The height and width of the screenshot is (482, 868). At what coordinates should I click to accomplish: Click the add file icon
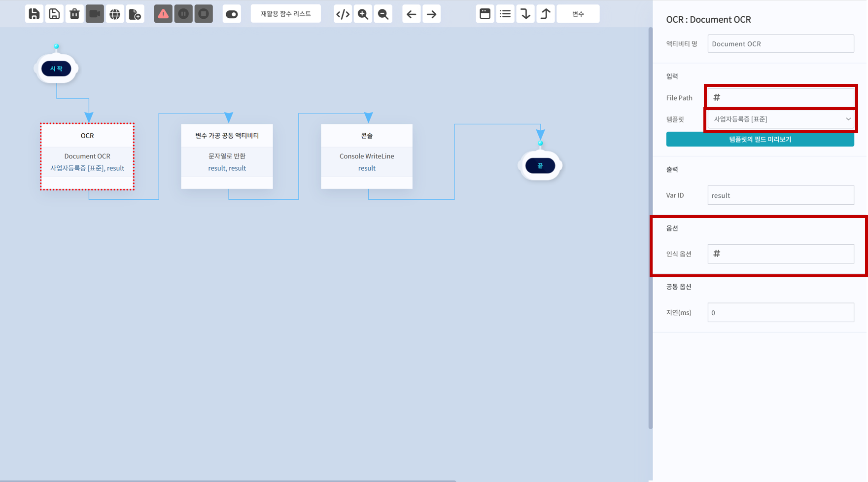[135, 14]
